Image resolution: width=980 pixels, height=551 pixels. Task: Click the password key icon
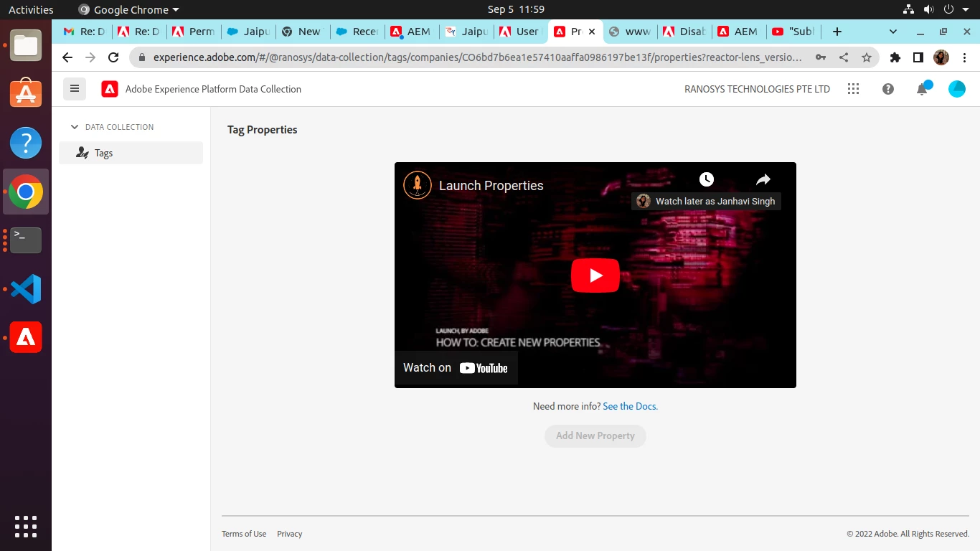[x=821, y=57]
